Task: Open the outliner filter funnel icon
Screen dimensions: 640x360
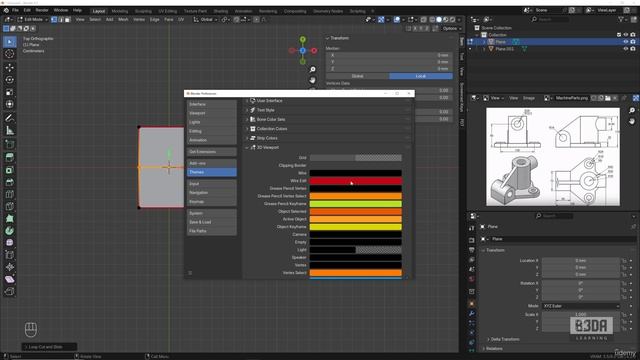Action: click(621, 19)
